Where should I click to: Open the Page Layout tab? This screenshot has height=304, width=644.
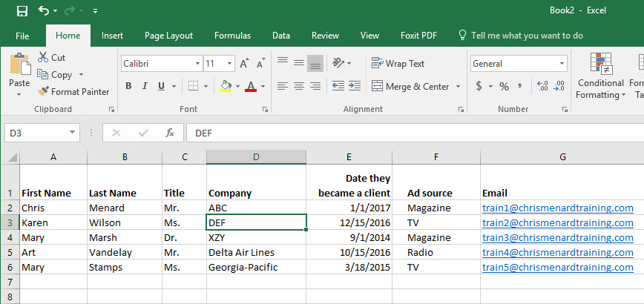point(168,36)
